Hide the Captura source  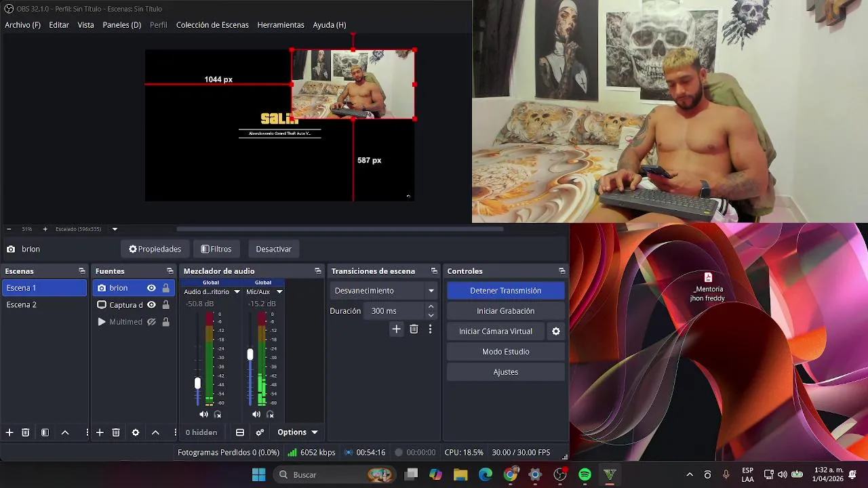click(x=151, y=305)
